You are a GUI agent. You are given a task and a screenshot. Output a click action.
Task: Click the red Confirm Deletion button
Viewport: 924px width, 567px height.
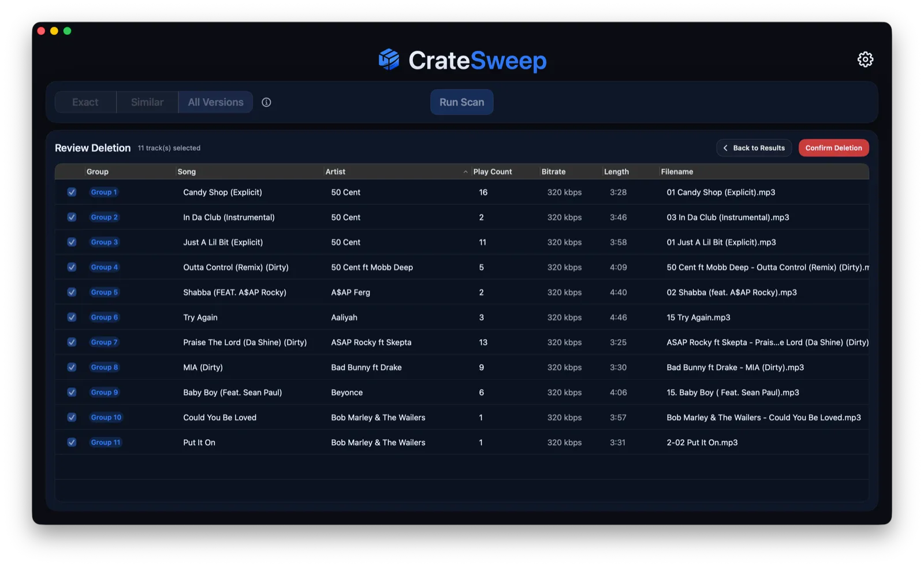833,148
